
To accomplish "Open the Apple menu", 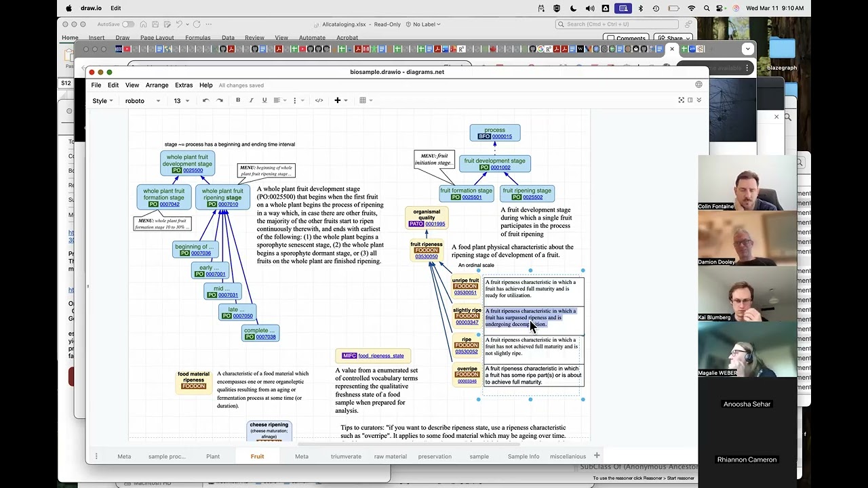I will (x=69, y=8).
